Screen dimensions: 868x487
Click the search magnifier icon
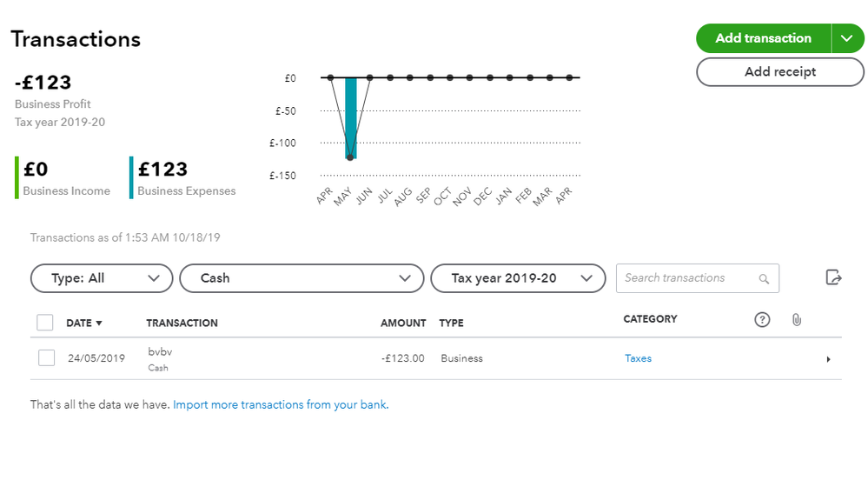click(x=764, y=279)
